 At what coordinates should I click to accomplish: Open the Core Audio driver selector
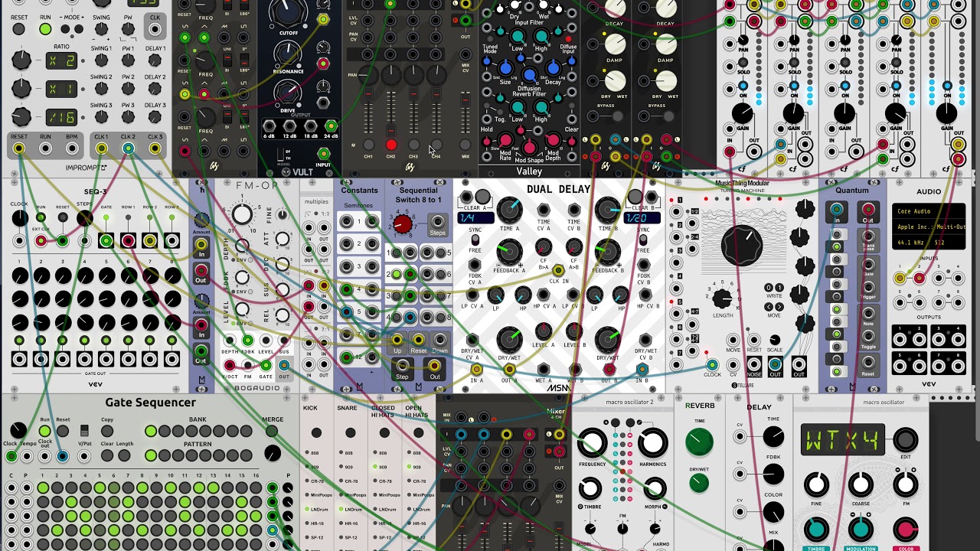pos(927,210)
